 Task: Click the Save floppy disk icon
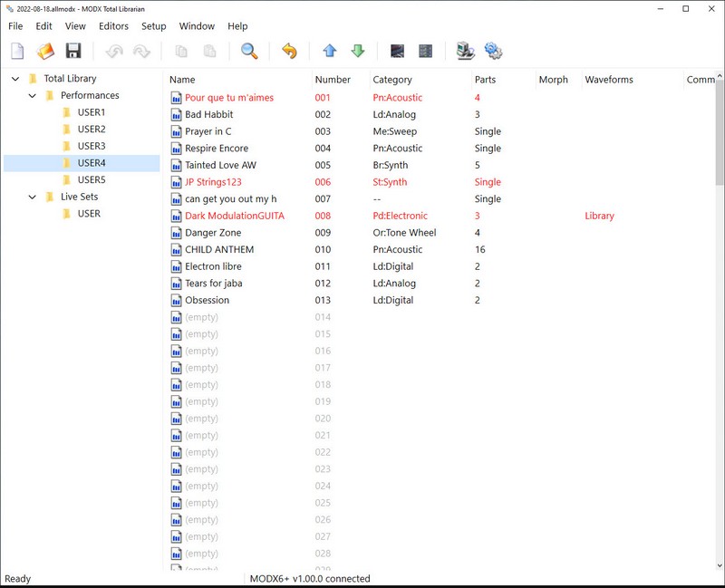click(x=73, y=51)
